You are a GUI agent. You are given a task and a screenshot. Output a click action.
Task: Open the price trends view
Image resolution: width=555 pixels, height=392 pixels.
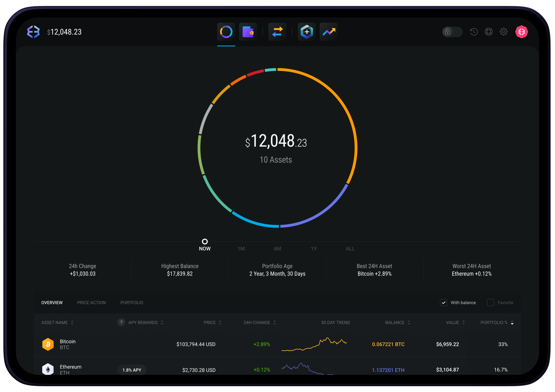click(329, 32)
